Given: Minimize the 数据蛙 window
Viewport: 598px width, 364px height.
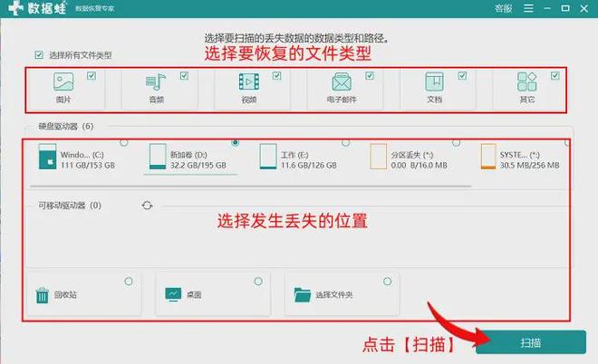Looking at the screenshot, I should coord(547,8).
